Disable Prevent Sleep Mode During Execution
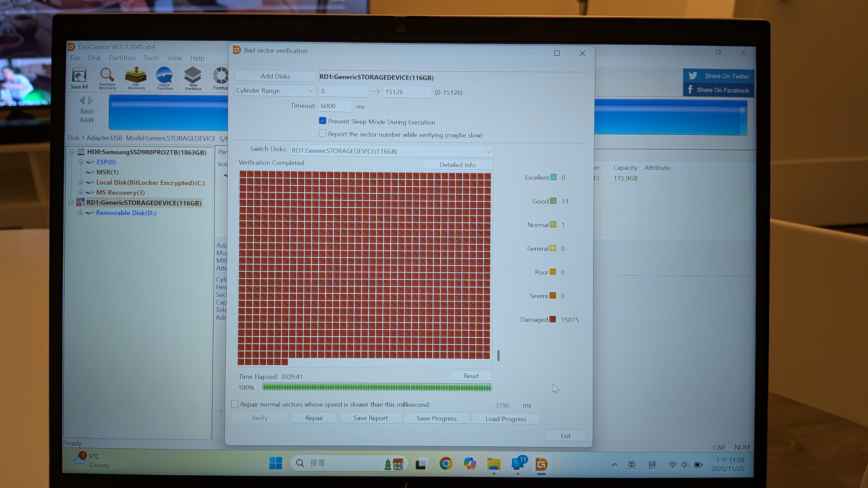This screenshot has height=488, width=868. click(323, 121)
